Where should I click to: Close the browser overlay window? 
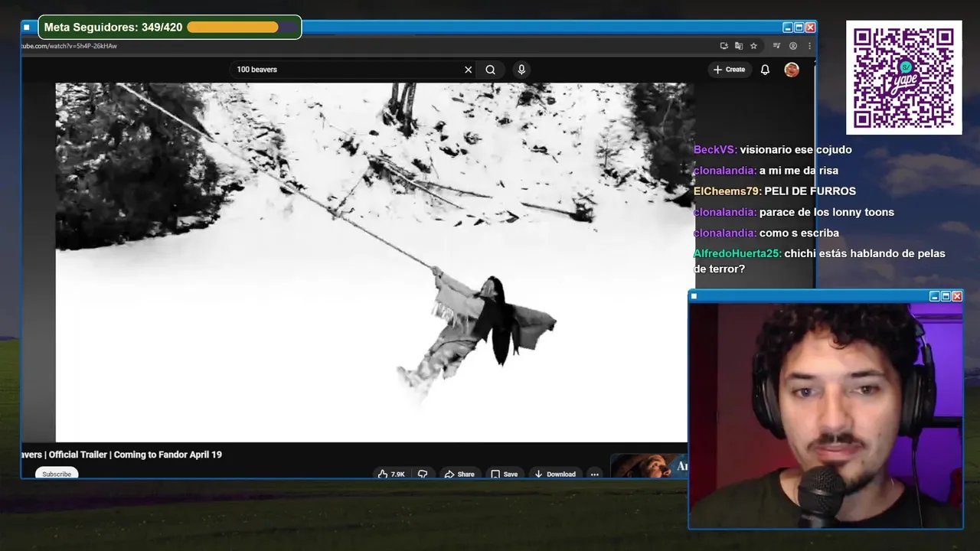[810, 28]
